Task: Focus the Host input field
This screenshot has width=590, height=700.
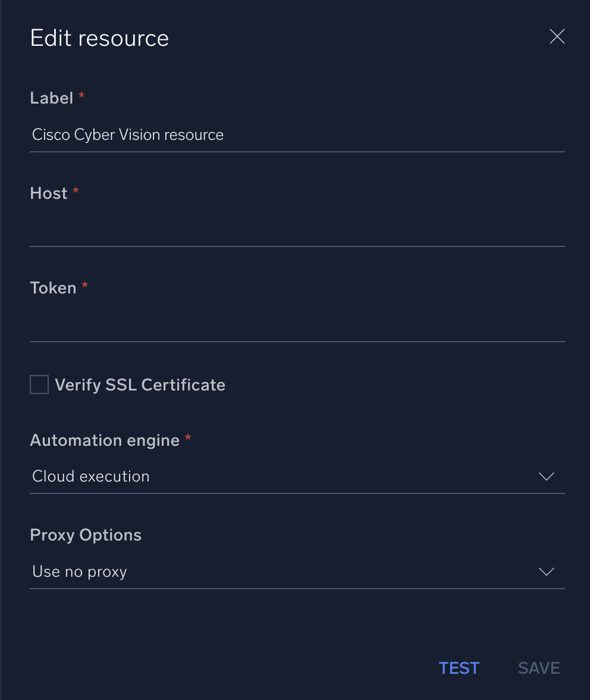Action: (x=297, y=232)
